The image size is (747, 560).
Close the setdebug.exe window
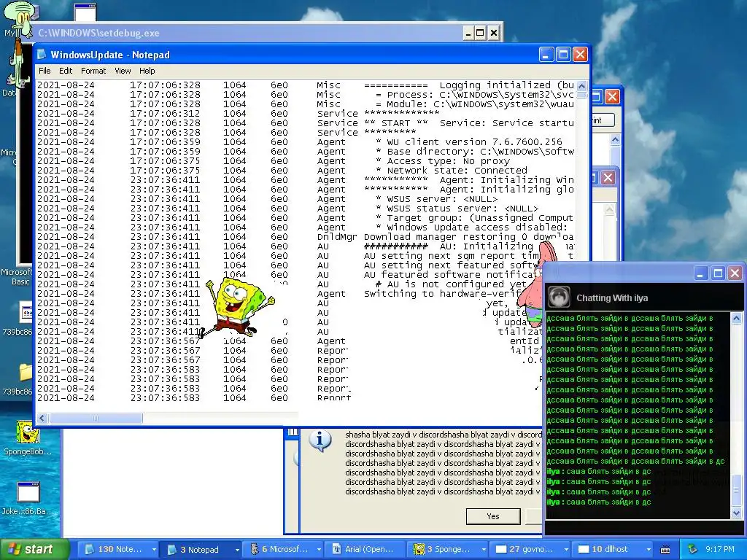(494, 33)
